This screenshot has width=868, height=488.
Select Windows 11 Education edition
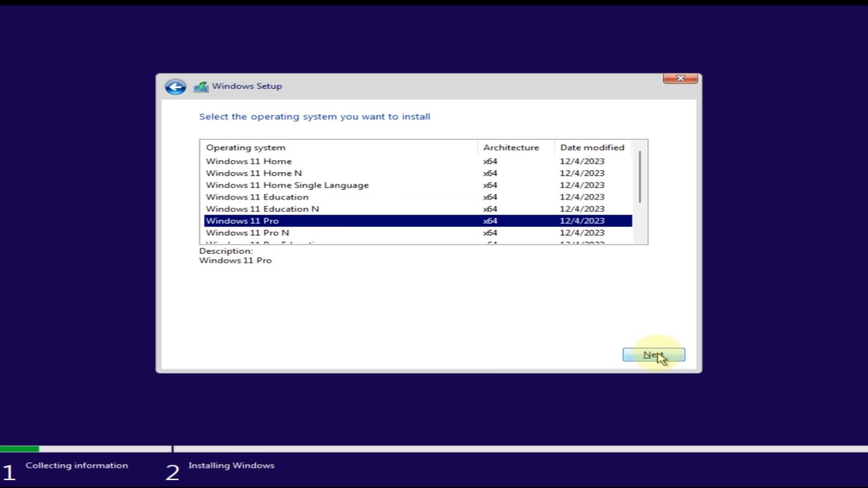418,197
